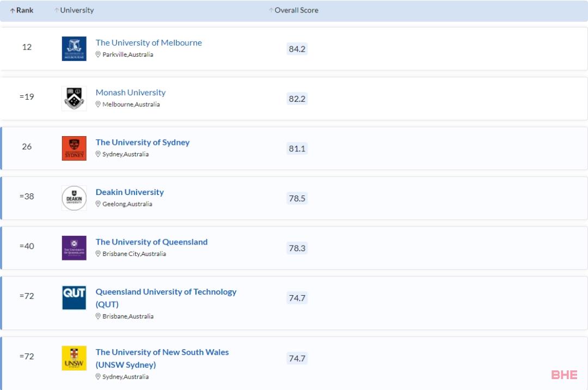Open Queensland University of Technology (QUT) link
The width and height of the screenshot is (588, 390).
pyautogui.click(x=166, y=298)
